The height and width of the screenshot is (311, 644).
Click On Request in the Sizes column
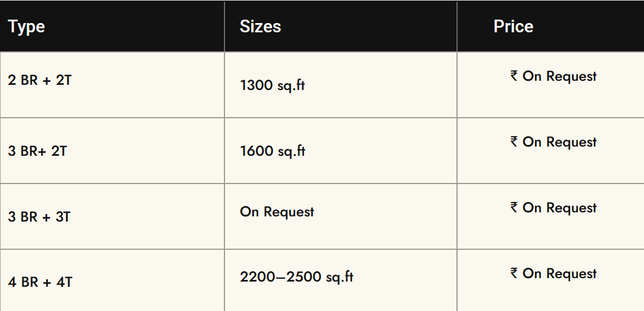[x=277, y=212]
